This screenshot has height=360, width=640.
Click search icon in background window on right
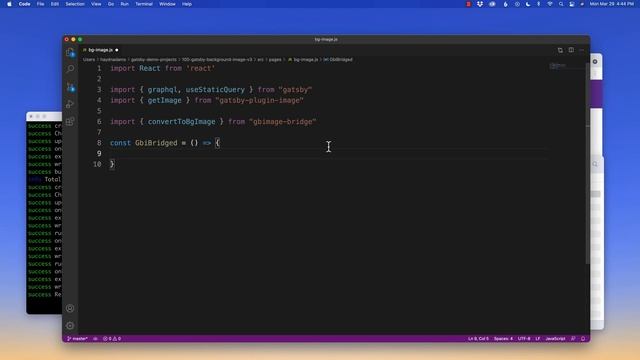[x=595, y=164]
